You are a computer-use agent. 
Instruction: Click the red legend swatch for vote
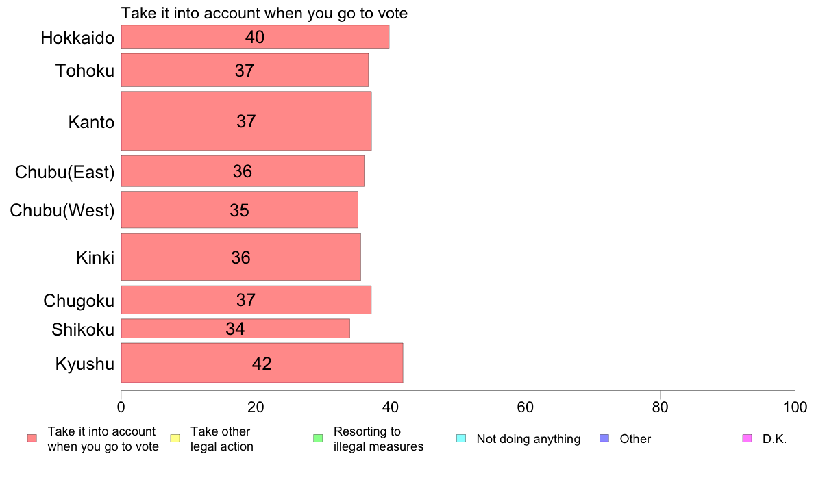32,438
